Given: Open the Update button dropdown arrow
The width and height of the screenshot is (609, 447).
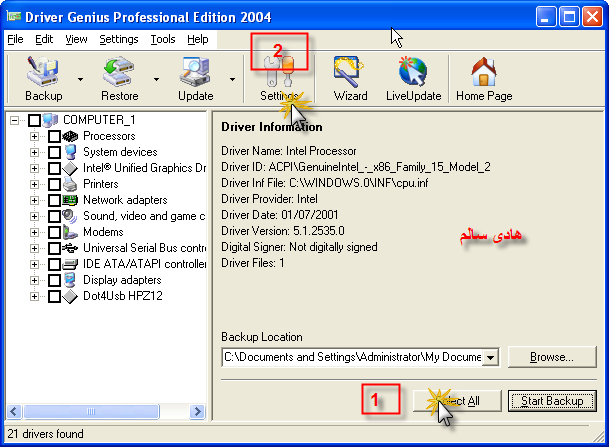Looking at the screenshot, I should [232, 79].
